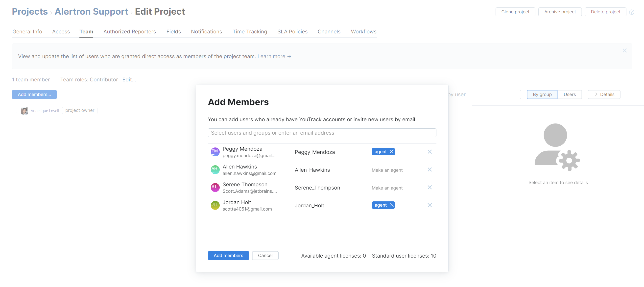Open the Learn more link
Viewport: 644px width, 287px height.
(x=272, y=56)
